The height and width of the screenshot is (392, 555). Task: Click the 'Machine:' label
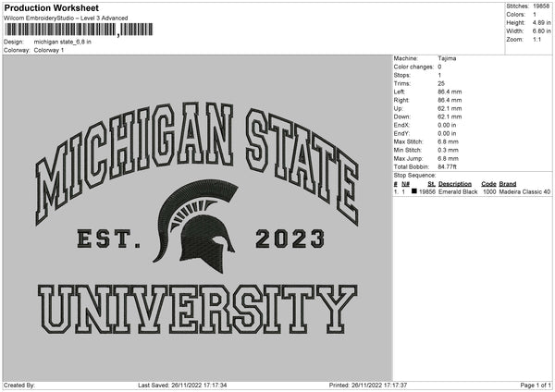[x=406, y=58]
